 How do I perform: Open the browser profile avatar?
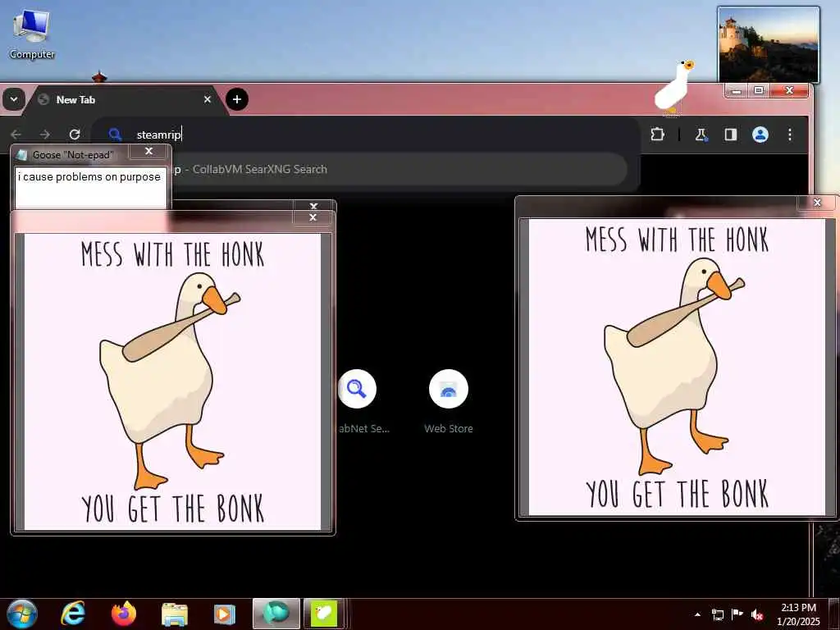pyautogui.click(x=760, y=135)
